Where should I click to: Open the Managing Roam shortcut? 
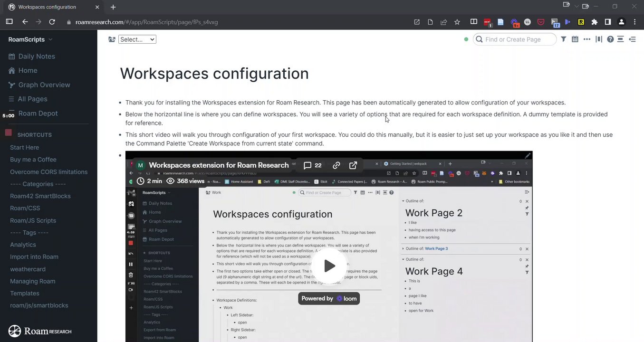click(x=32, y=281)
